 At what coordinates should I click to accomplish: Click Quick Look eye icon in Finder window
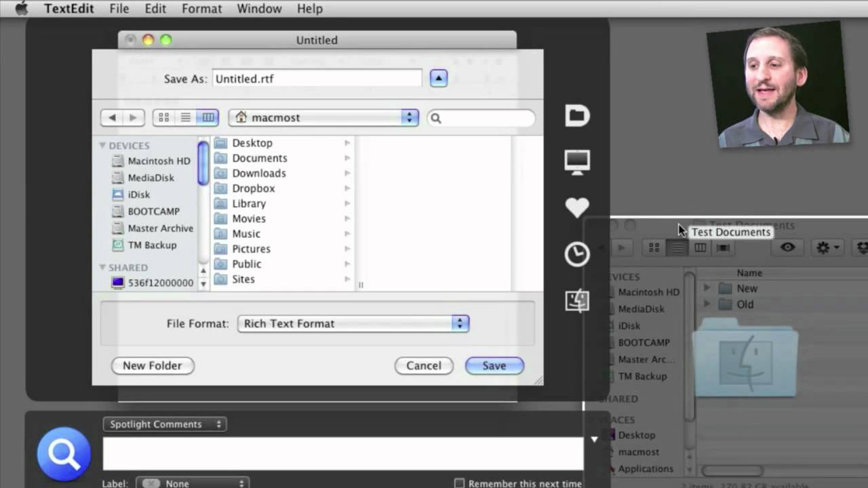tap(787, 247)
